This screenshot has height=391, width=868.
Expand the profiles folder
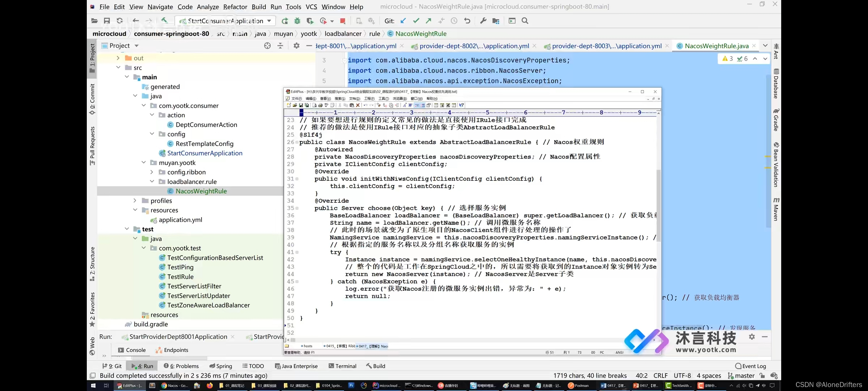(x=135, y=201)
